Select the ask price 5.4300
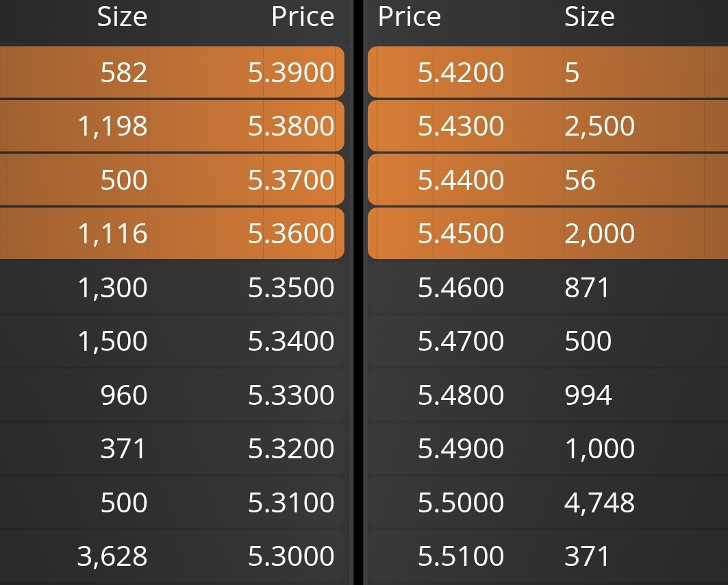 coord(461,126)
